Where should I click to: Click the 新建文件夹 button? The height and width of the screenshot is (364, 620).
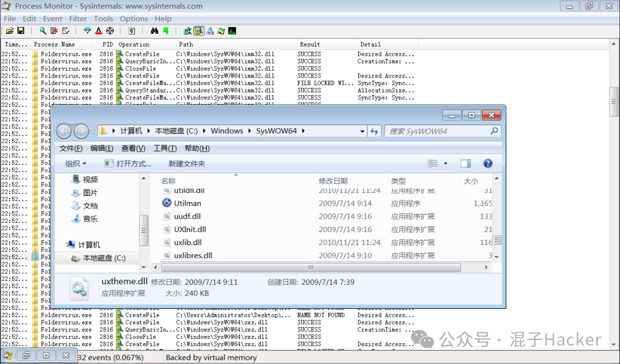186,163
